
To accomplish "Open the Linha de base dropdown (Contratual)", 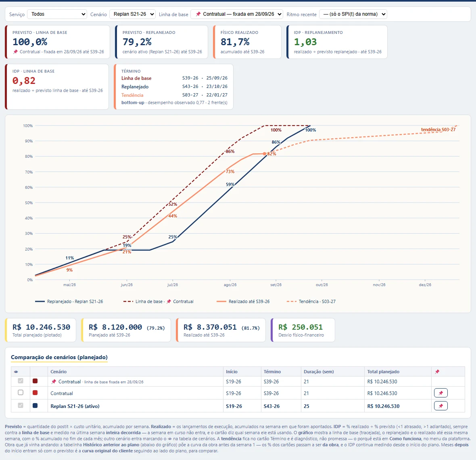I will click(237, 14).
